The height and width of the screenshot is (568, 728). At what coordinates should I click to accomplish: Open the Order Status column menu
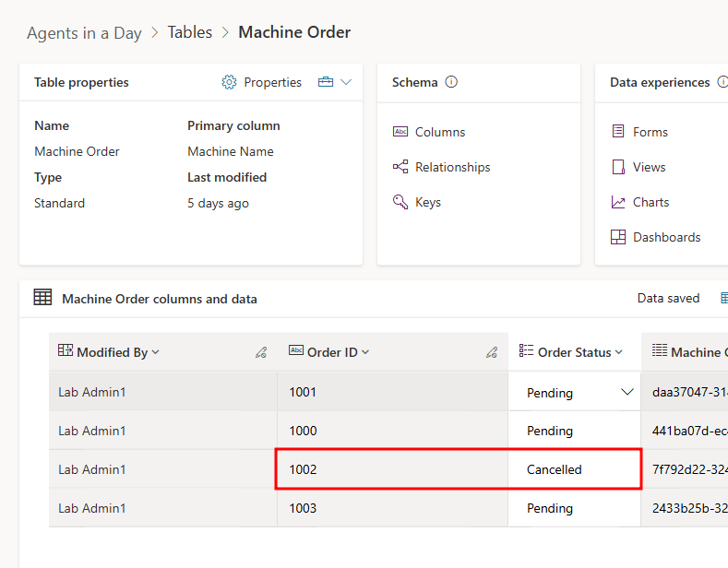pyautogui.click(x=618, y=352)
